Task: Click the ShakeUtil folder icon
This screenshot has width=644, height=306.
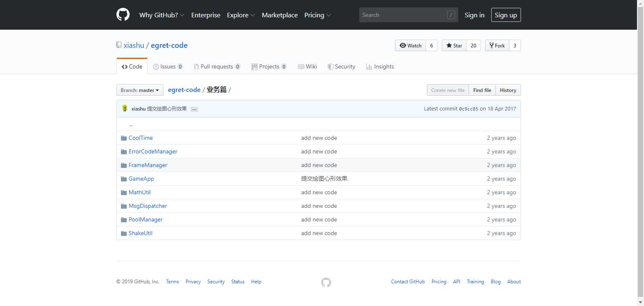Action: click(124, 233)
